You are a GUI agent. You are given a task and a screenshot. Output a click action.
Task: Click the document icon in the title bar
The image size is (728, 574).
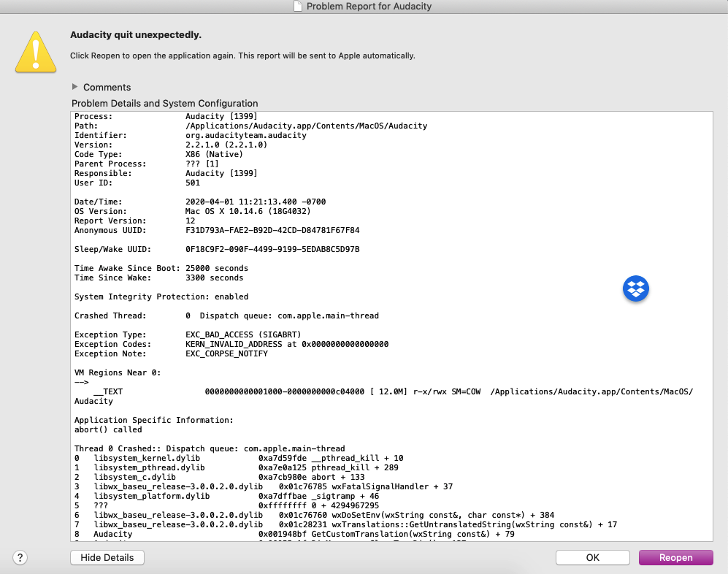(x=298, y=6)
